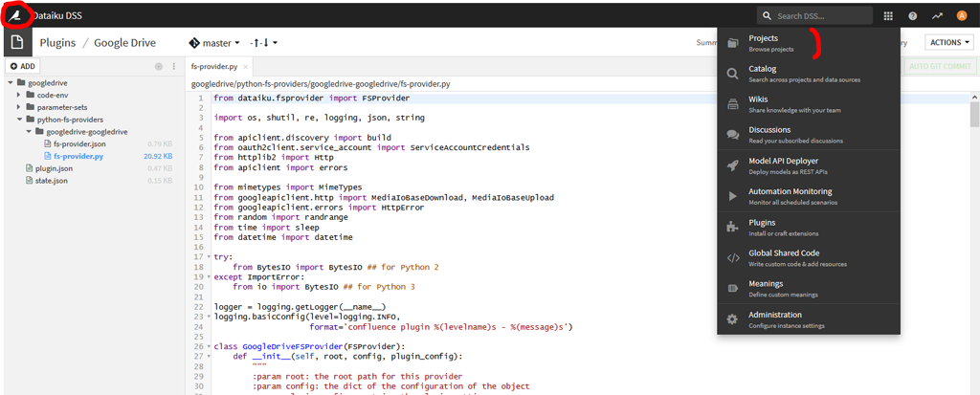Select Administration in the applications menu
Viewport: 980px width, 395px height.
pyautogui.click(x=809, y=319)
